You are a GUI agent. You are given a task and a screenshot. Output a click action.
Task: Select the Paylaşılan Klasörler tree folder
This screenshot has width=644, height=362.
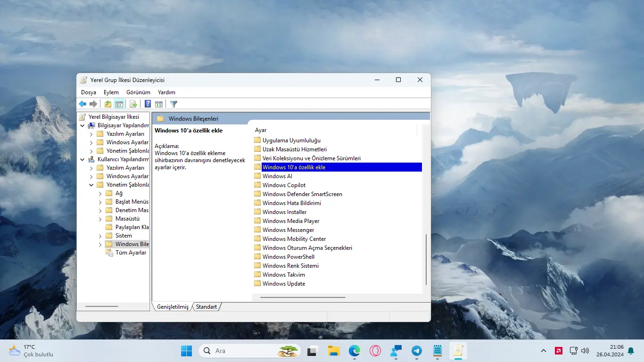point(132,227)
